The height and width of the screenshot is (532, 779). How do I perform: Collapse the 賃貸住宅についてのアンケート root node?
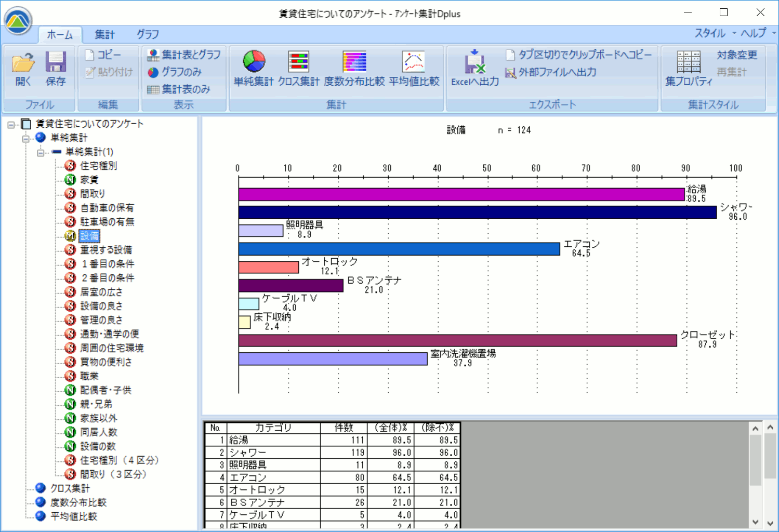tap(10, 124)
